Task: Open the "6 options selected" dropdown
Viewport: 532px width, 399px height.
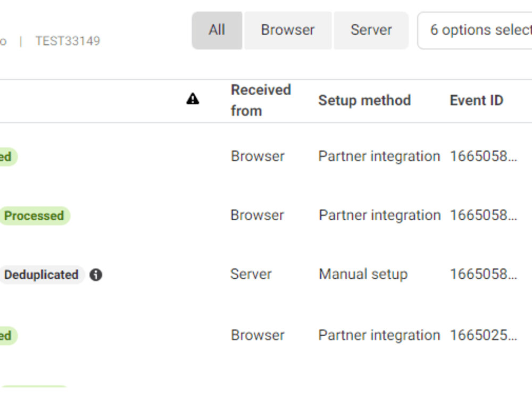Action: [x=478, y=30]
